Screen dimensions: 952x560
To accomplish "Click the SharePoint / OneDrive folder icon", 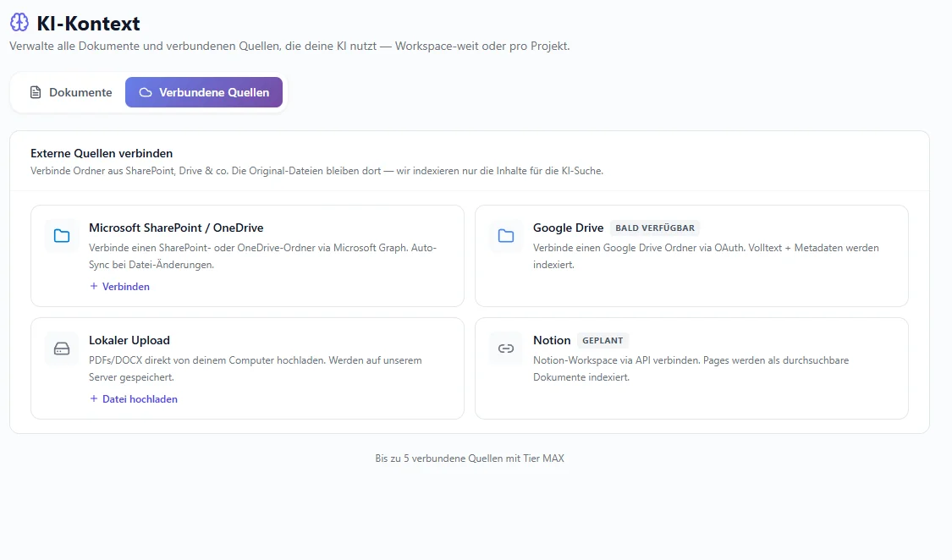I will tap(62, 235).
